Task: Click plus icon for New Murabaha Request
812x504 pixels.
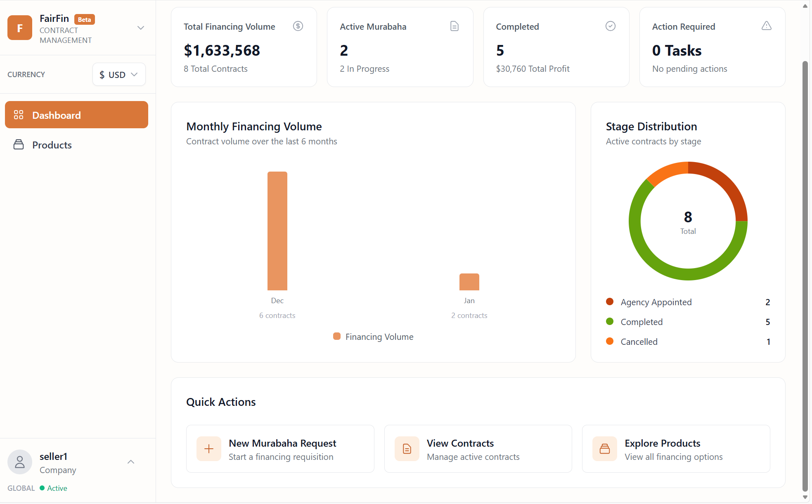Action: tap(209, 449)
